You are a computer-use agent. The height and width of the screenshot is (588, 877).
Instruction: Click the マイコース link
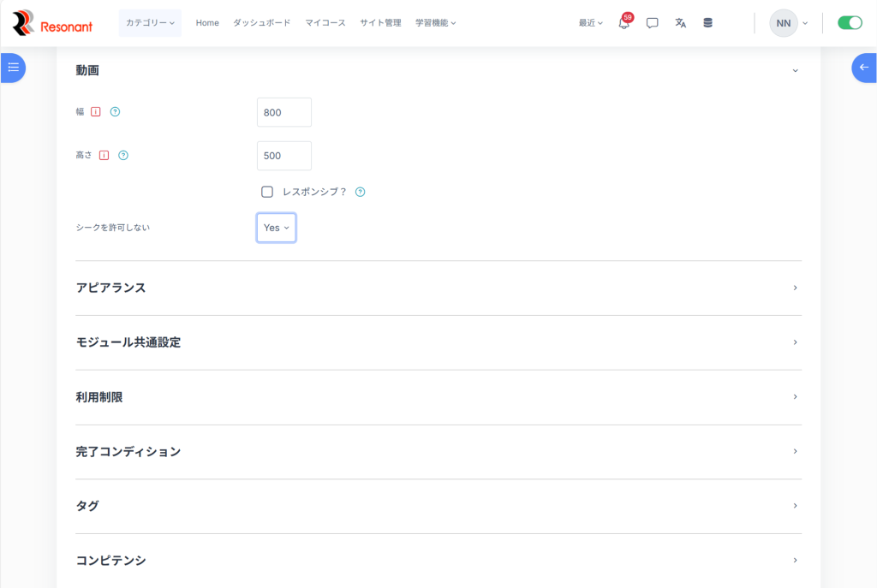[325, 23]
